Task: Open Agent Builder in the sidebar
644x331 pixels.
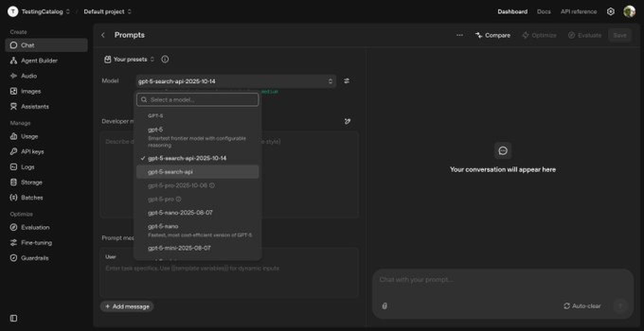Action: 39,61
